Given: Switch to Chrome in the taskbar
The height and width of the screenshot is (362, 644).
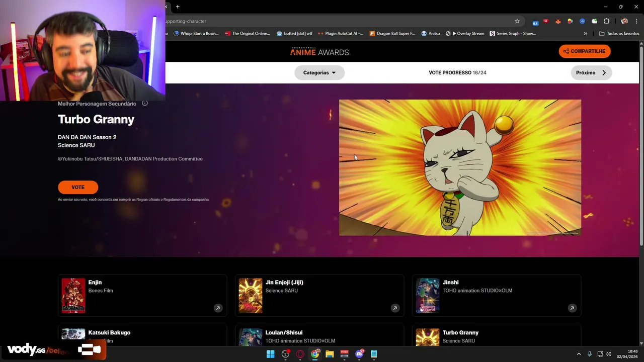Looking at the screenshot, I should (315, 354).
